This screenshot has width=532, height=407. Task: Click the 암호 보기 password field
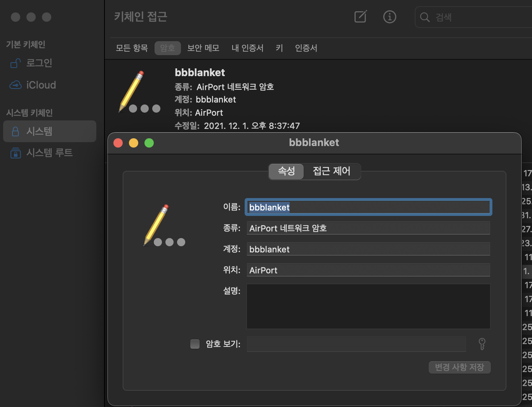click(x=356, y=344)
